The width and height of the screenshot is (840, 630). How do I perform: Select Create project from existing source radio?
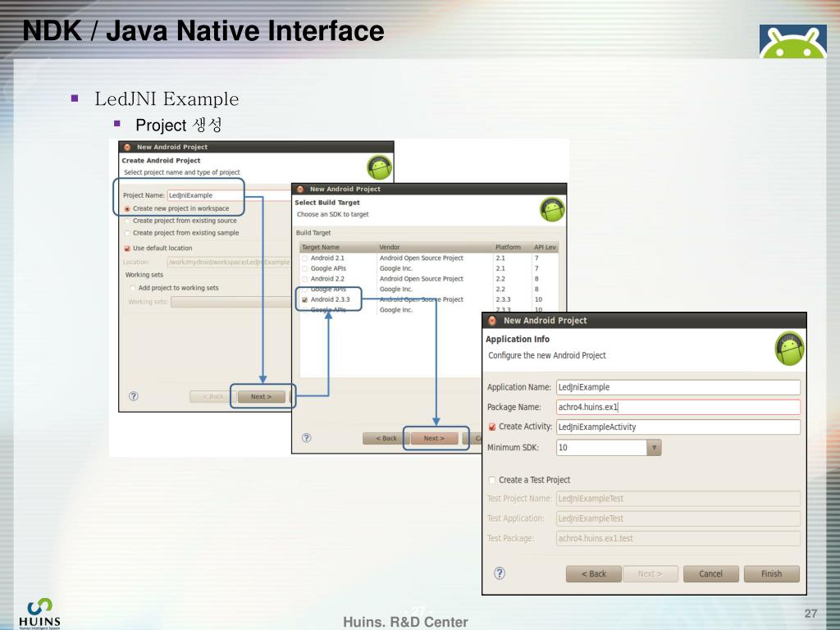pyautogui.click(x=127, y=221)
